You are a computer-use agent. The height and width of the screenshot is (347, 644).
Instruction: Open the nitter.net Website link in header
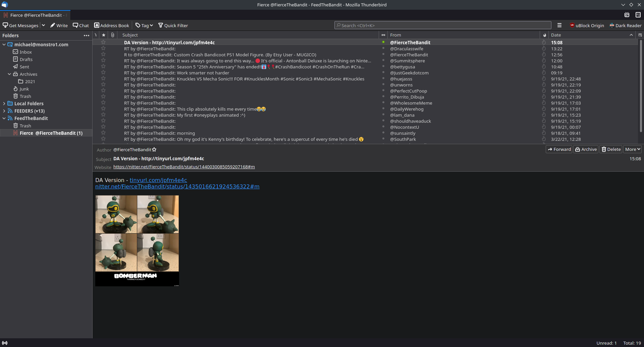(184, 167)
